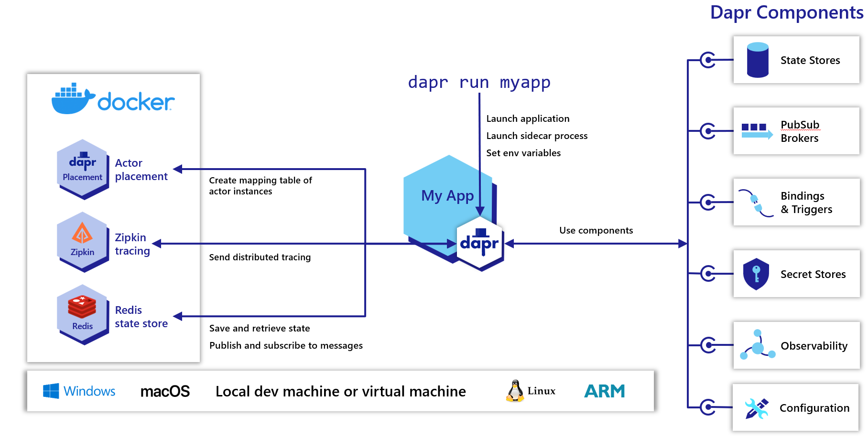868x438 pixels.
Task: Click the connector socket beside Bindings & Triggers
Action: tap(708, 203)
